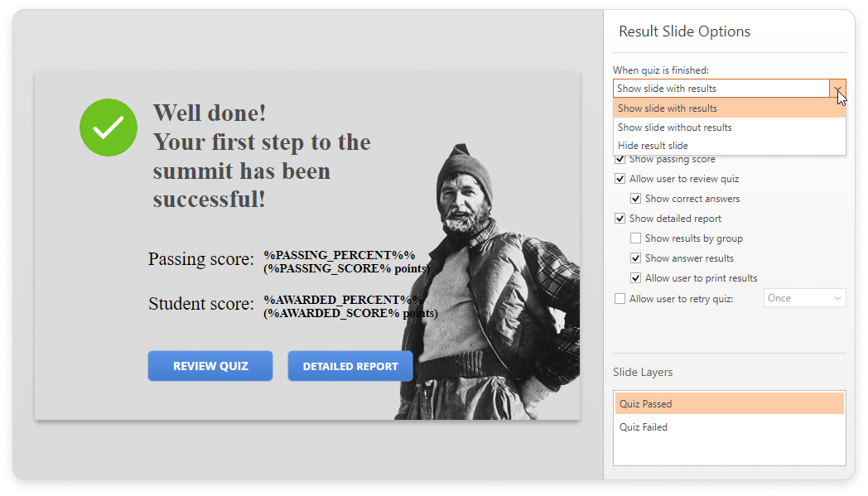The width and height of the screenshot is (868, 496).
Task: Click the DETAILED REPORT button on slide
Action: [x=350, y=366]
